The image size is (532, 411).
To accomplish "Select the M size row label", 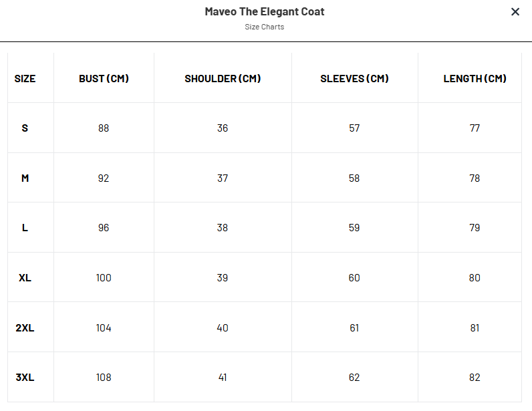I will click(x=25, y=178).
